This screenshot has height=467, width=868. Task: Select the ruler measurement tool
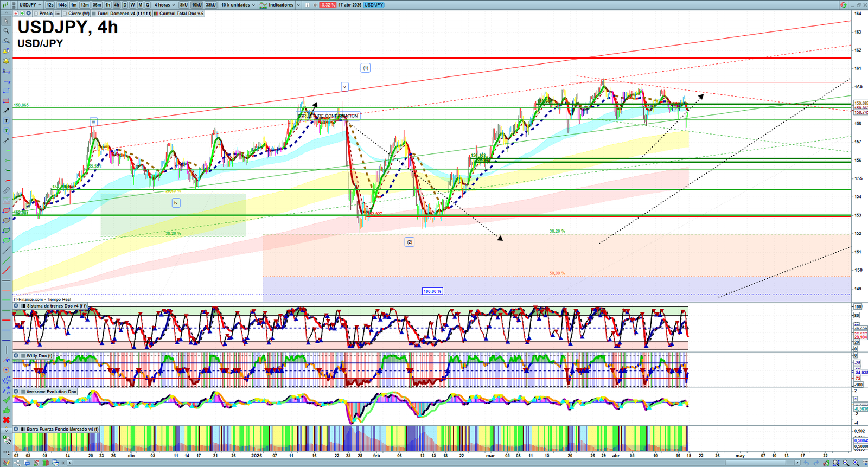(x=7, y=191)
